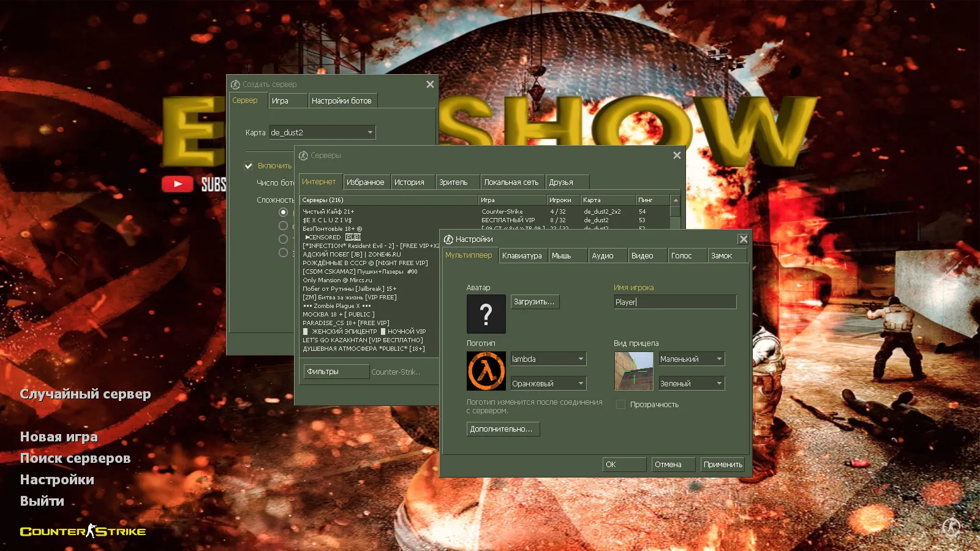Screen dimensions: 980x551
Task: Click the question mark avatar placeholder
Action: point(486,313)
